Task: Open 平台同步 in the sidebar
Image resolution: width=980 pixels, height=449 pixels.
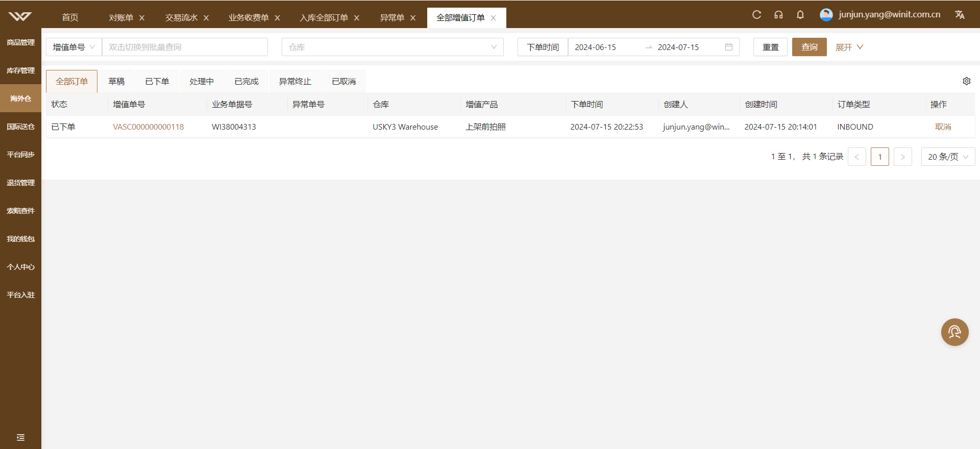Action: [x=20, y=155]
